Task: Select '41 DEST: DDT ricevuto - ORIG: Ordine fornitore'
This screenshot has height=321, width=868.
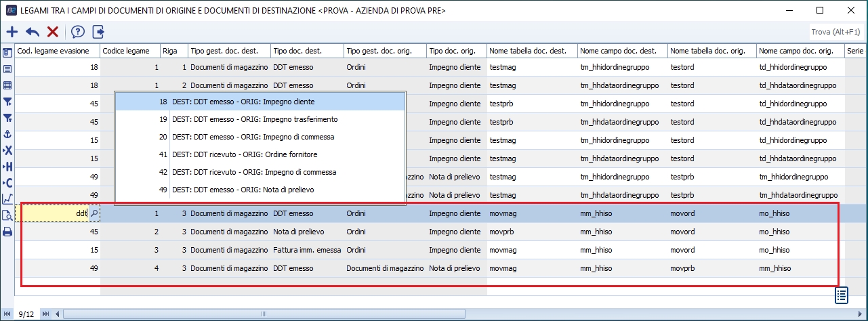Action: coord(260,154)
